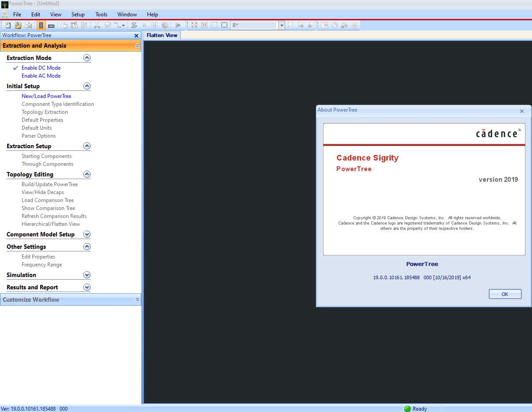The image size is (532, 412).
Task: Click the green Ready status indicator
Action: coord(407,408)
